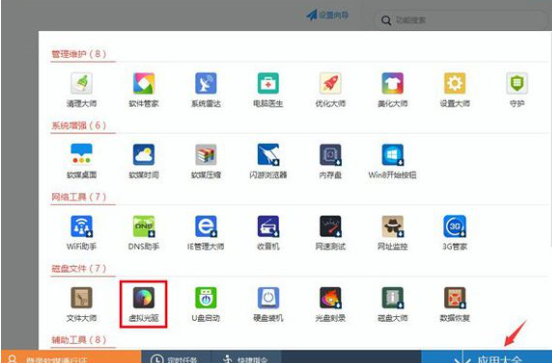This screenshot has width=552, height=363.
Task: Click the 辅助工具 (8) category heading
Action: [79, 340]
